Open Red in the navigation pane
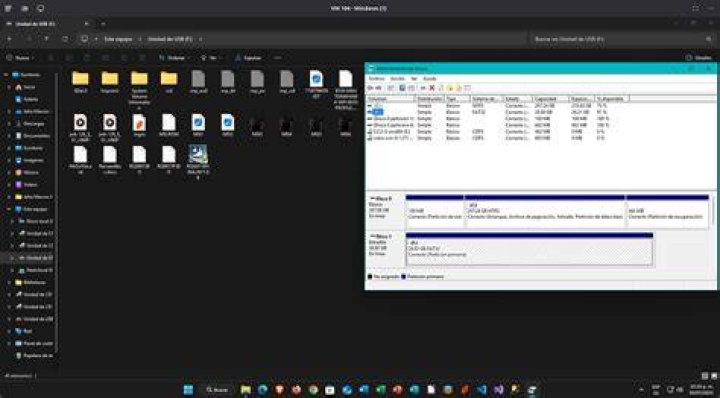720x398 pixels. point(23,331)
